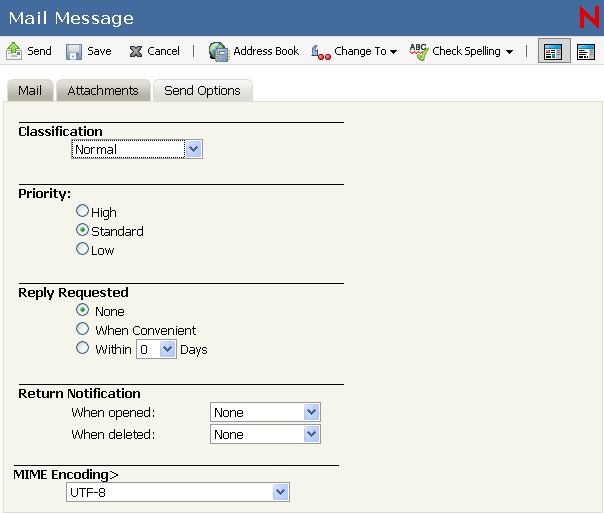Click the red Novell N logo
The image size is (604, 514).
[589, 17]
